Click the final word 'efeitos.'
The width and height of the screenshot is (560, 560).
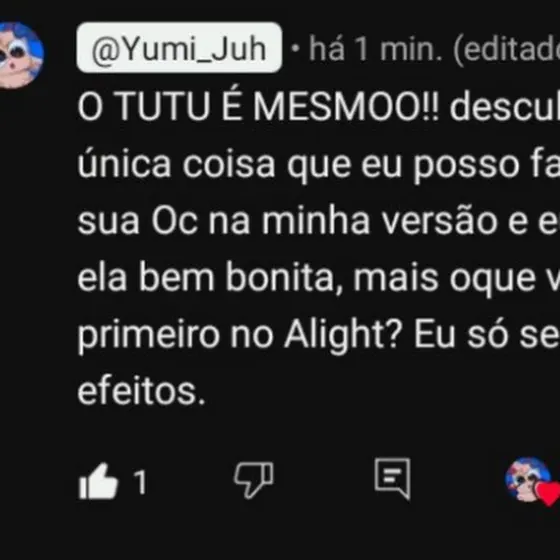tap(141, 391)
